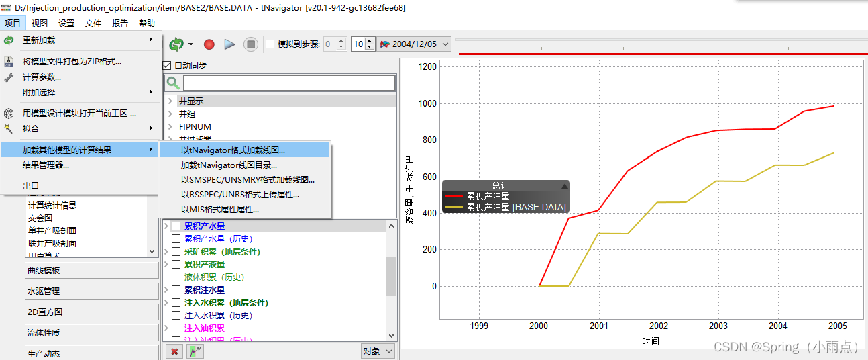
Task: Open the 对象 dropdown
Action: 378,351
